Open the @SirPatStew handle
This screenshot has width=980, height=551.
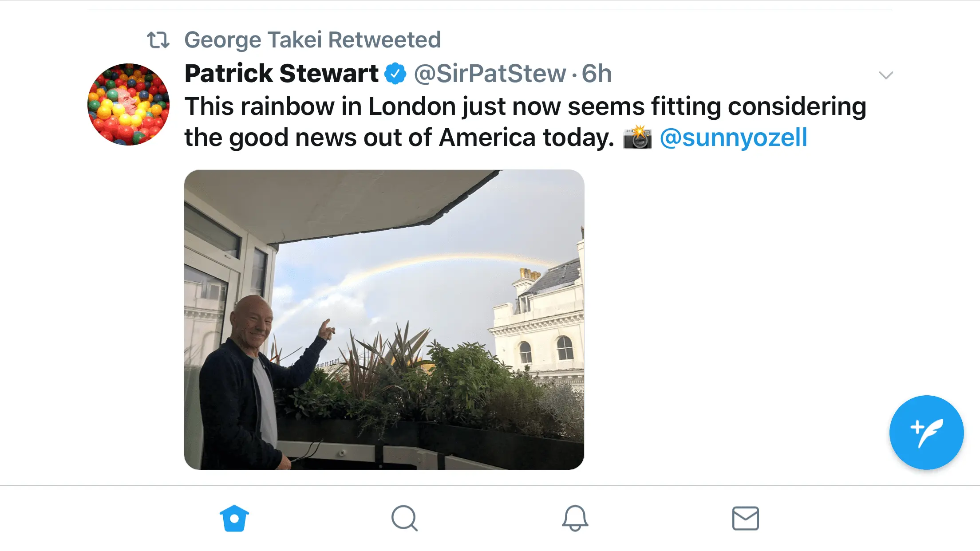pos(490,74)
